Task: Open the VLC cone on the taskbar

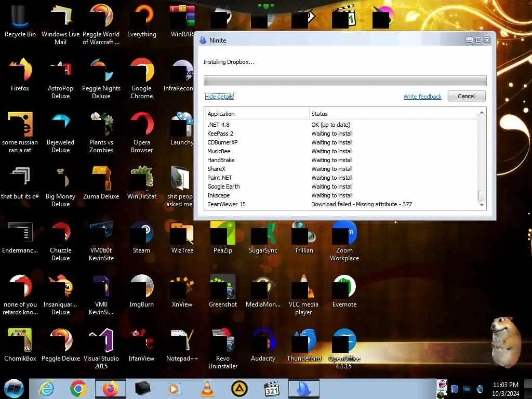Action: click(207, 389)
